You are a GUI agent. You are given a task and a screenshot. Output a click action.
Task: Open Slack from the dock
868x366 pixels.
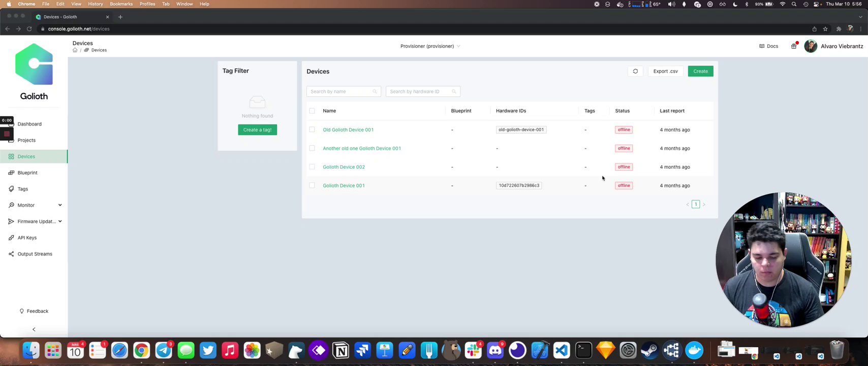[473, 350]
